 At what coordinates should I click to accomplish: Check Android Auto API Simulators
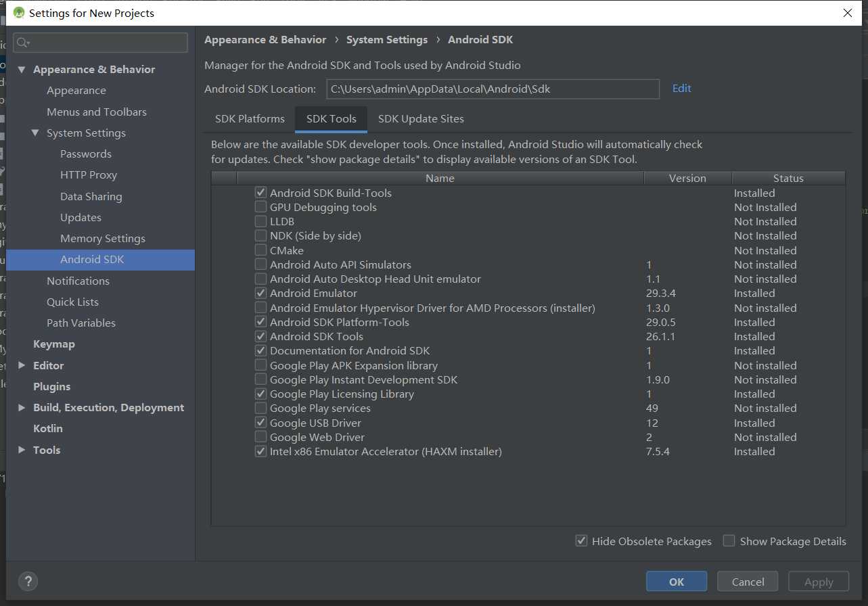(260, 264)
